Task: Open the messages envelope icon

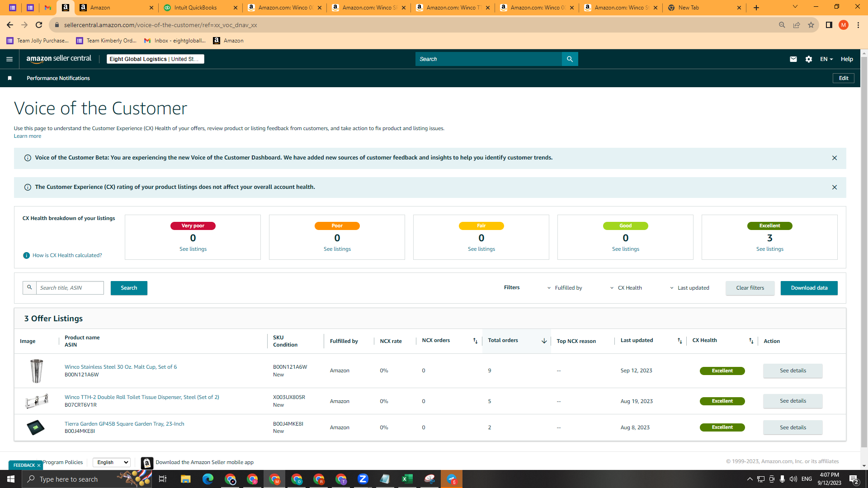Action: click(793, 59)
